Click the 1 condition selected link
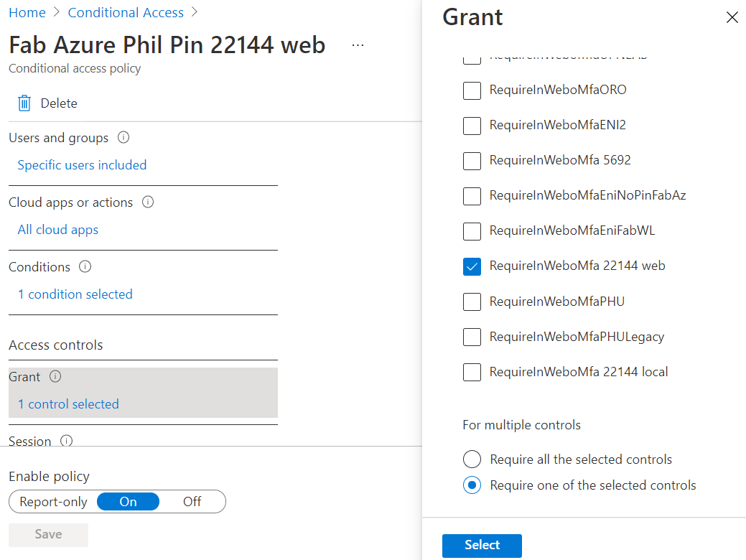 (x=75, y=294)
